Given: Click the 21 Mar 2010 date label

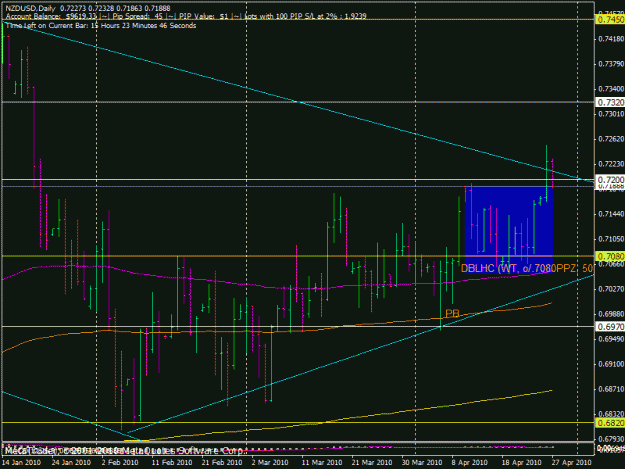Looking at the screenshot, I should pyautogui.click(x=372, y=462).
